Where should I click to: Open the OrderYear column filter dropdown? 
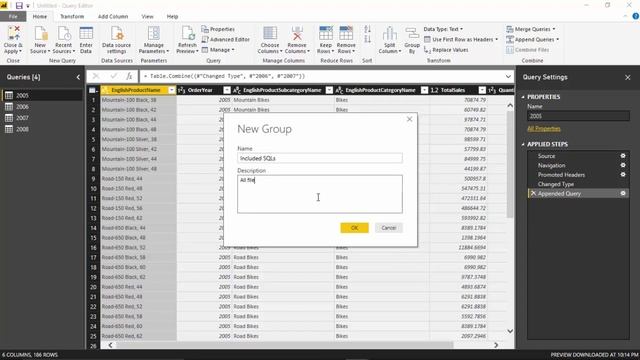click(227, 90)
